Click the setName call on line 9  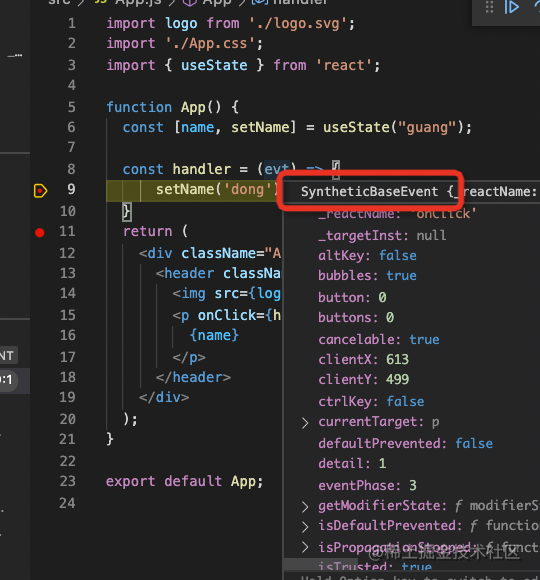click(185, 189)
